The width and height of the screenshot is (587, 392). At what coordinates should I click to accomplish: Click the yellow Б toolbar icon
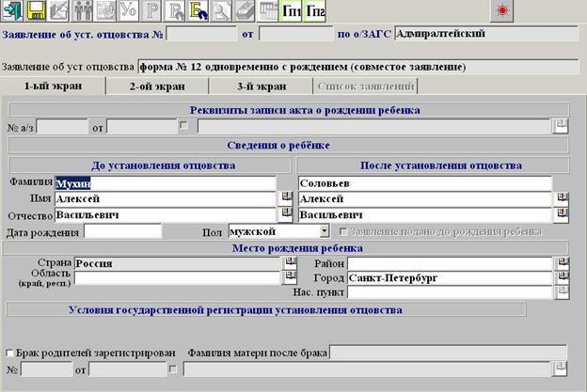click(x=198, y=10)
